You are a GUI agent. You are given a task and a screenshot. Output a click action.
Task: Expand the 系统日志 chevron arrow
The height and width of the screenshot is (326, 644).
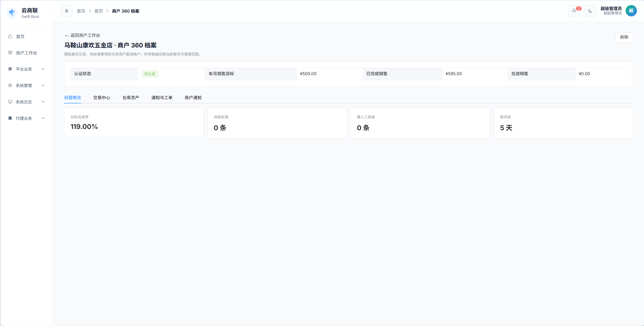[43, 102]
